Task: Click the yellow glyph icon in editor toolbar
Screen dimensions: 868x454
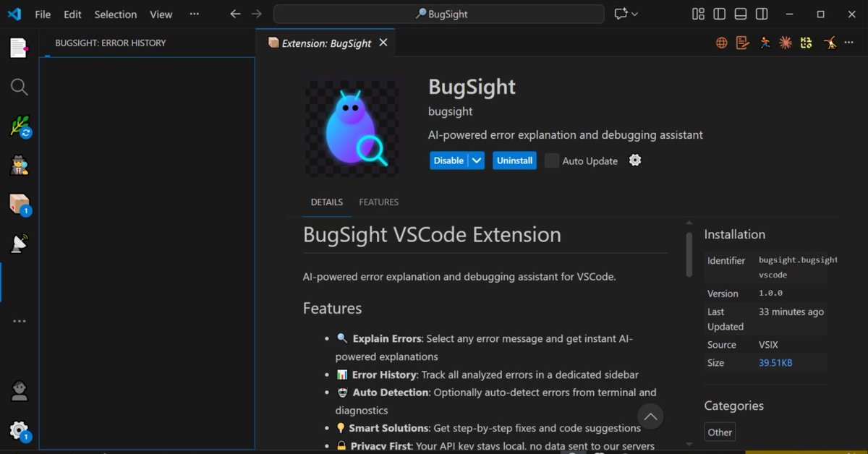Action: [807, 43]
